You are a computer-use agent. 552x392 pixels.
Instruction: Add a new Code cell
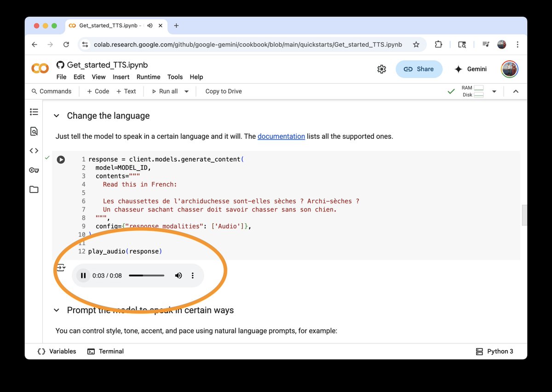(x=98, y=91)
